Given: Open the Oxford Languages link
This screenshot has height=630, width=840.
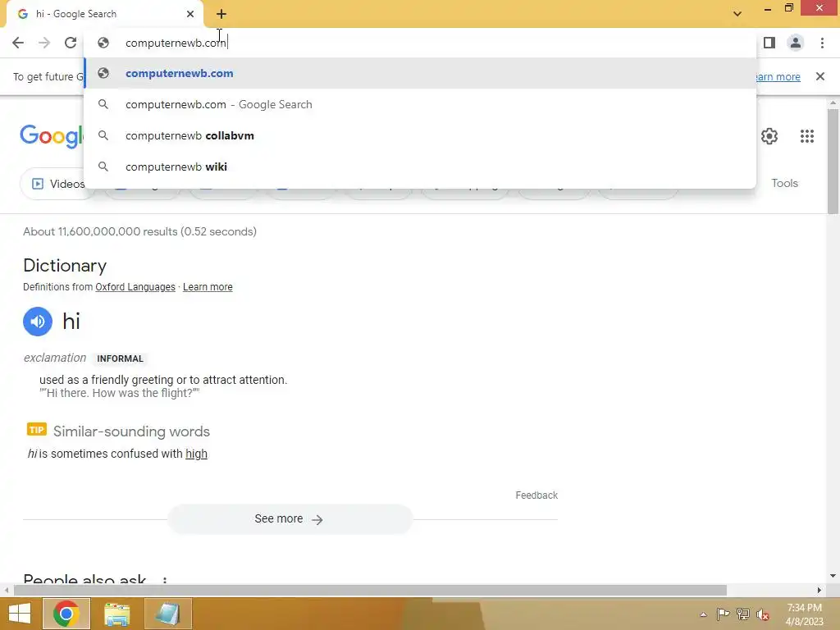Looking at the screenshot, I should (135, 287).
